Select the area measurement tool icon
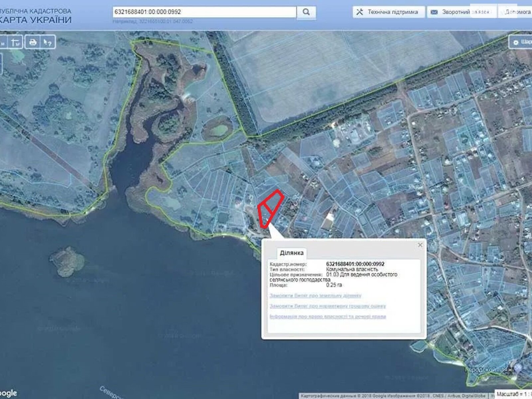Screen dimensions: 532x399 click(15, 42)
